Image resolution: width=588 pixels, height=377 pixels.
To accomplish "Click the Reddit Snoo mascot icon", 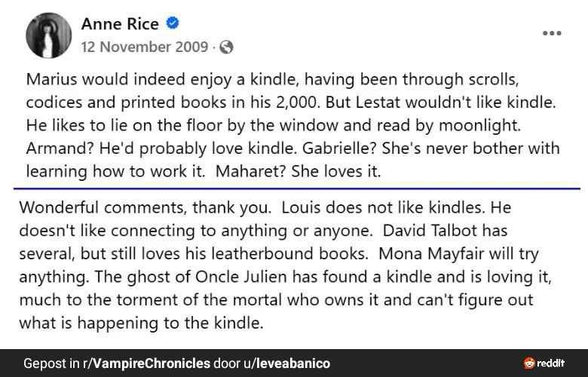I will [529, 363].
